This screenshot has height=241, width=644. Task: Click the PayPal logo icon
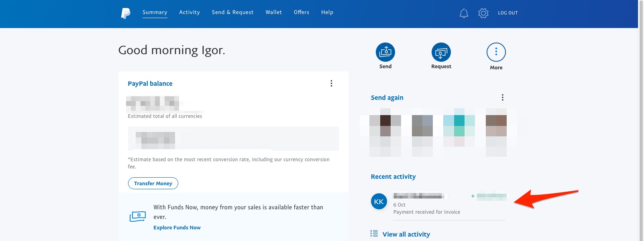pos(126,13)
